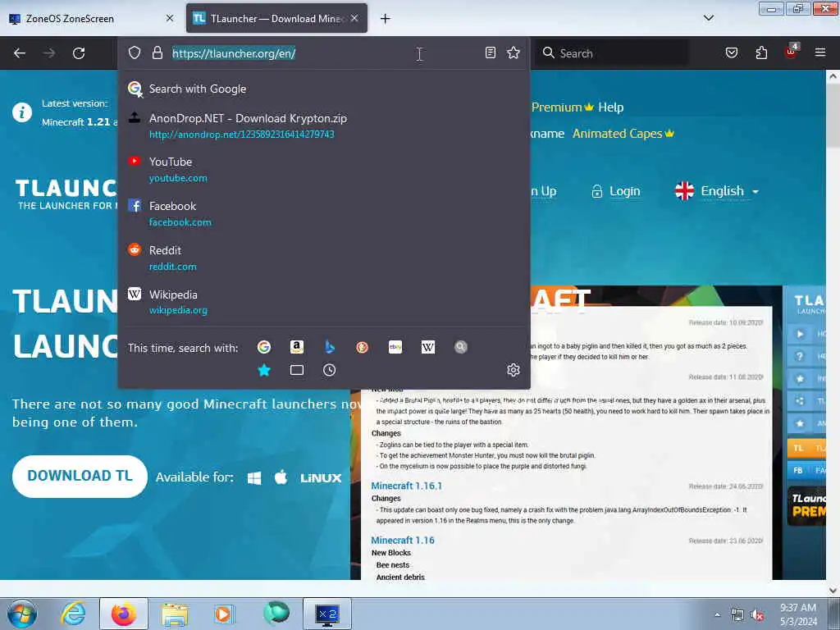Click the page vertical scrollbar thumb
The image size is (840, 630).
point(833,115)
